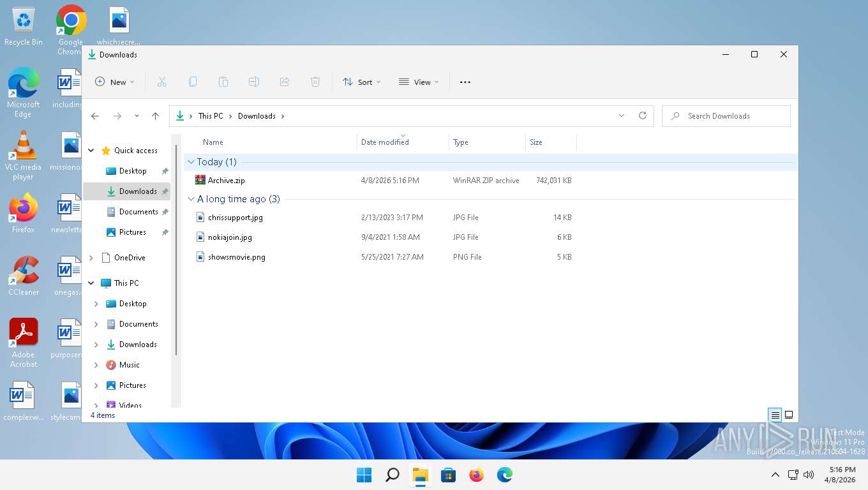Click the navigation pane scrollbar
The width and height of the screenshot is (868, 490).
click(176, 250)
